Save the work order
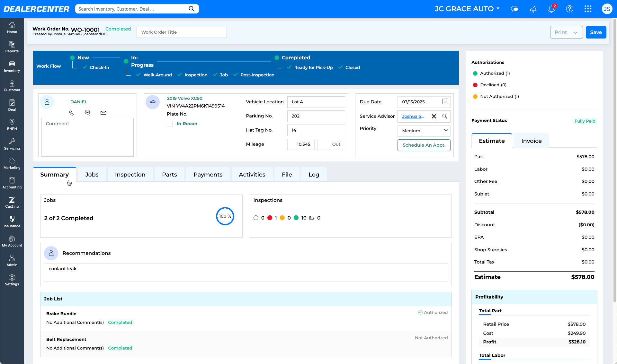This screenshot has width=617, height=364. point(596,32)
